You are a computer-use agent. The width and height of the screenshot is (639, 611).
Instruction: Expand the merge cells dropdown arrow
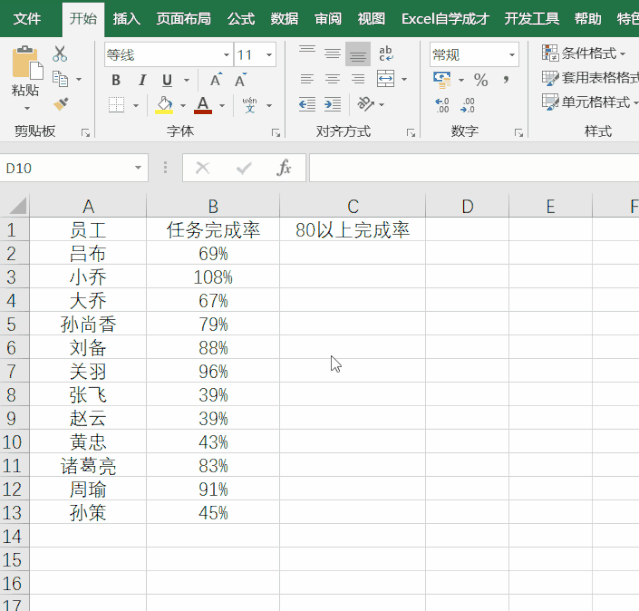click(x=404, y=79)
